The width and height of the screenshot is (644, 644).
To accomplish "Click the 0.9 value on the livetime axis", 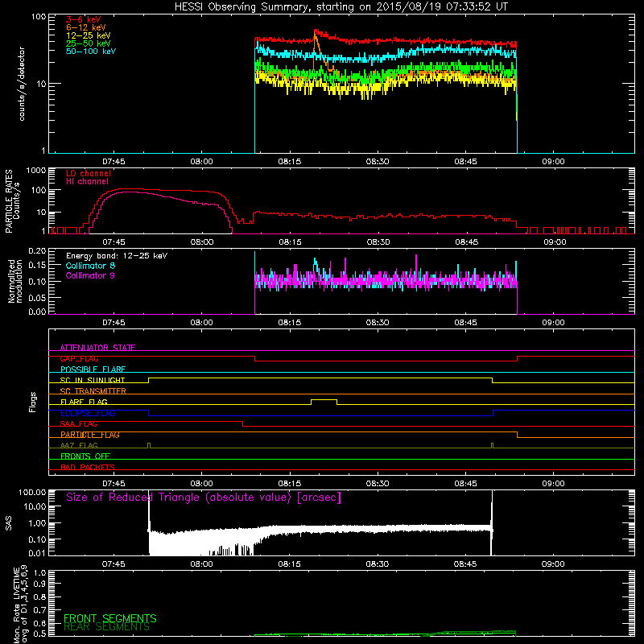I will (x=39, y=584).
